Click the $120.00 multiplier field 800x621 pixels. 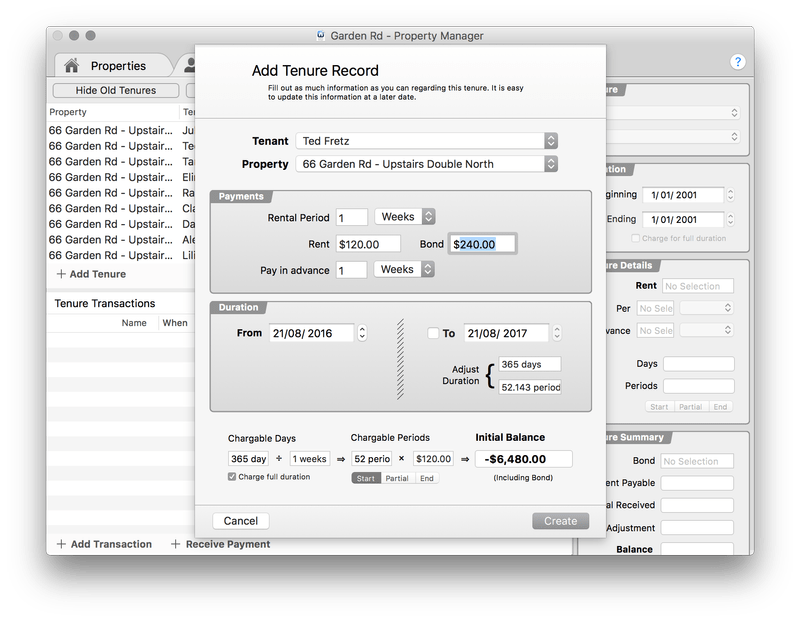click(433, 459)
